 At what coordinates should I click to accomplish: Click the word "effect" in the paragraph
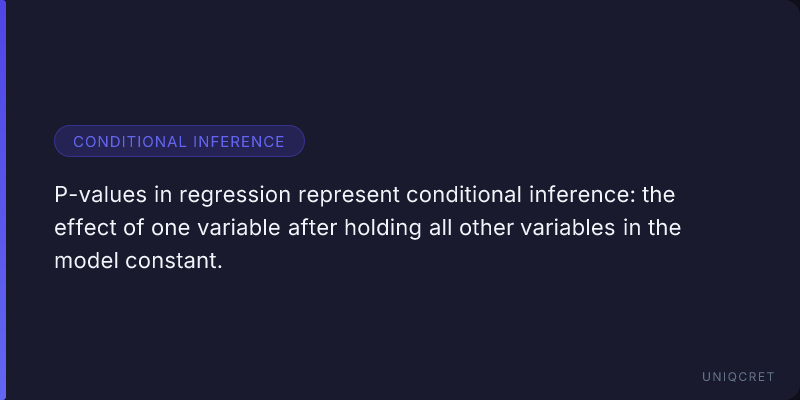pos(83,227)
